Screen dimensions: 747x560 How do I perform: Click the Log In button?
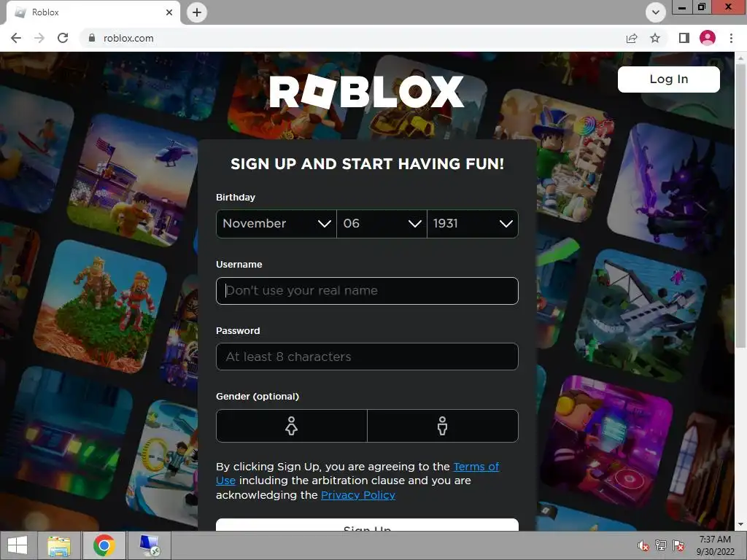(x=668, y=79)
